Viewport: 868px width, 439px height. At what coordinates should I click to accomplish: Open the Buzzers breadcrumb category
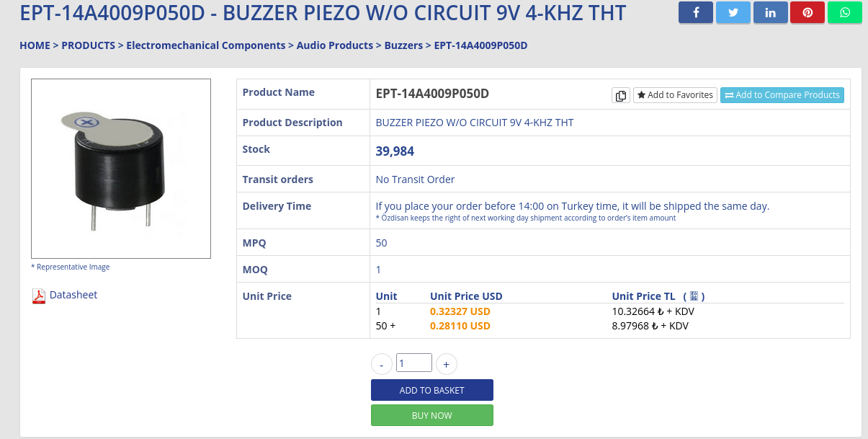click(x=403, y=45)
